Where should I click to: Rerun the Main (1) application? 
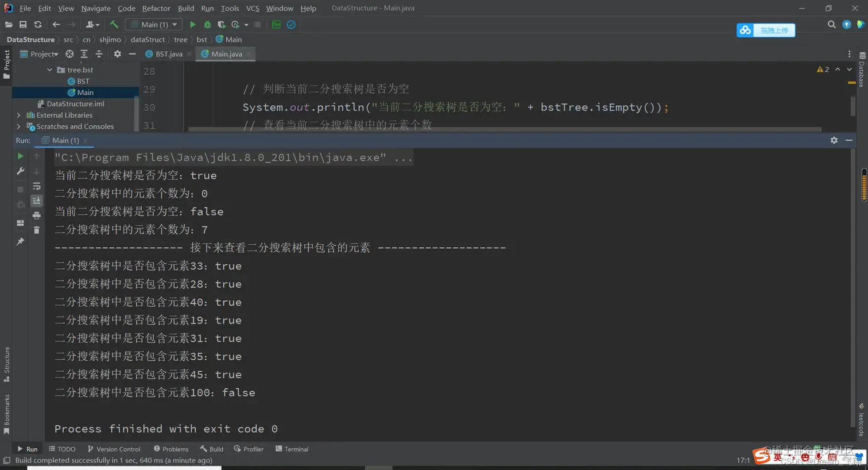point(21,156)
